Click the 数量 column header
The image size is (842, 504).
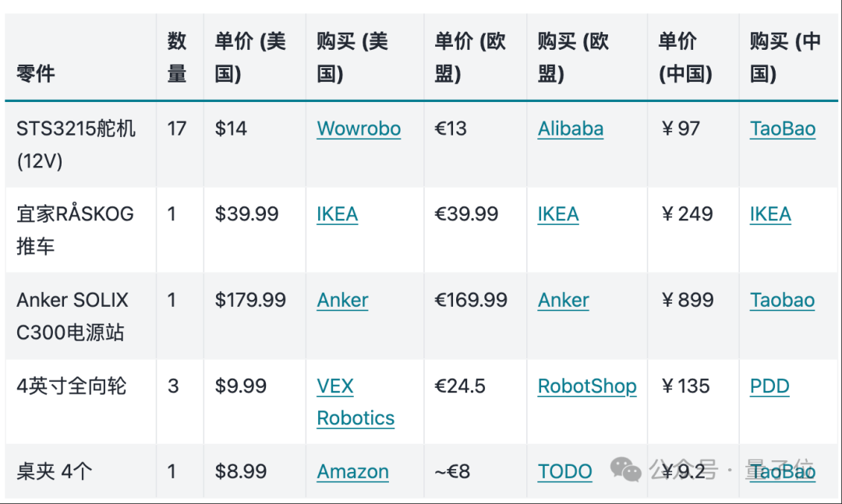click(x=177, y=58)
